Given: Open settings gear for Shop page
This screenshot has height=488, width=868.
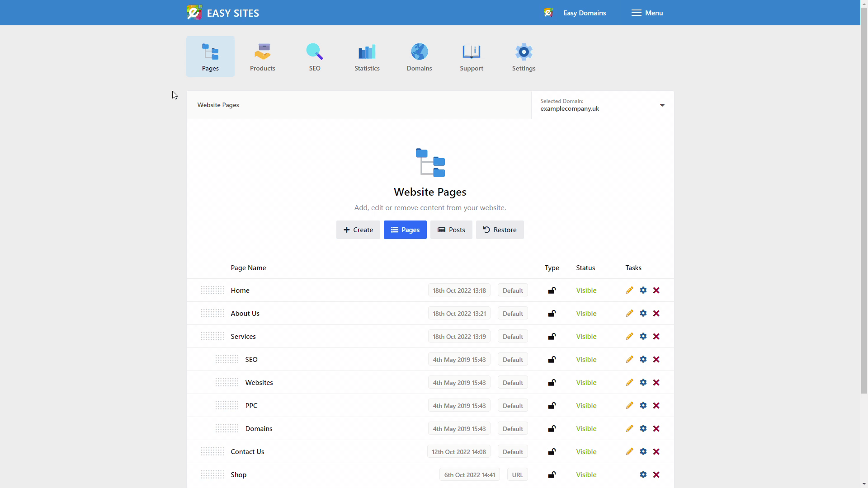Looking at the screenshot, I should tap(643, 474).
